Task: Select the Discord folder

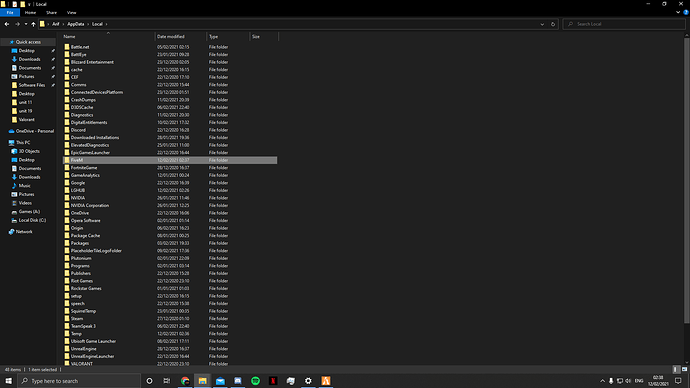Action: coord(78,130)
